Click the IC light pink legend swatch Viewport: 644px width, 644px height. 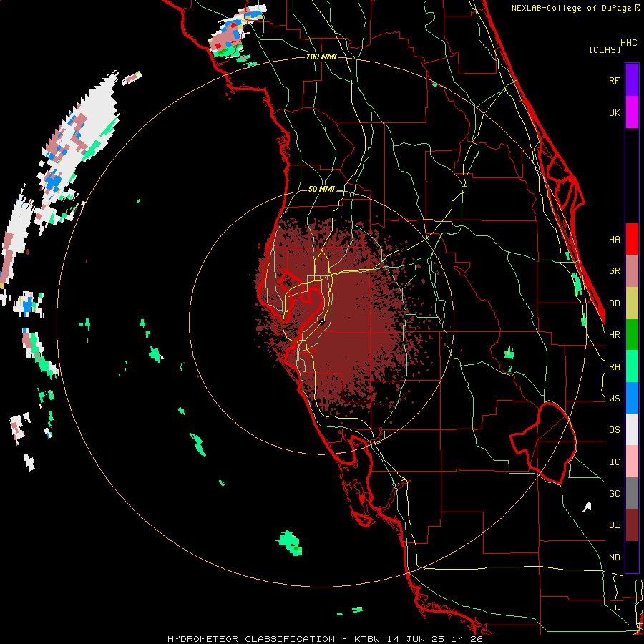point(632,462)
